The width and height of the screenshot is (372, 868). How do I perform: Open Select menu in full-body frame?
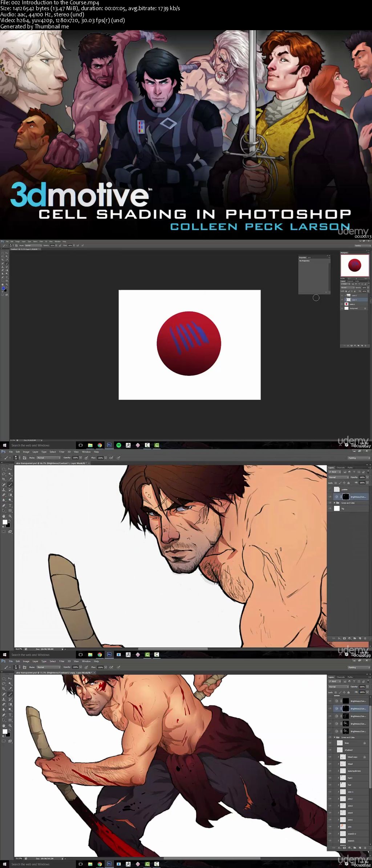53,661
